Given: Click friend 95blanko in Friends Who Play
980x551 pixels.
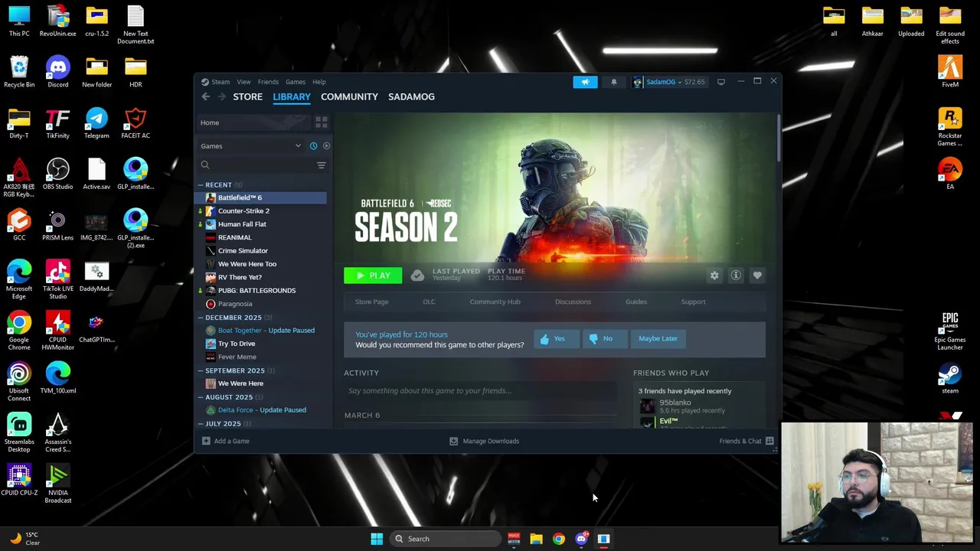Looking at the screenshot, I should pyautogui.click(x=675, y=403).
